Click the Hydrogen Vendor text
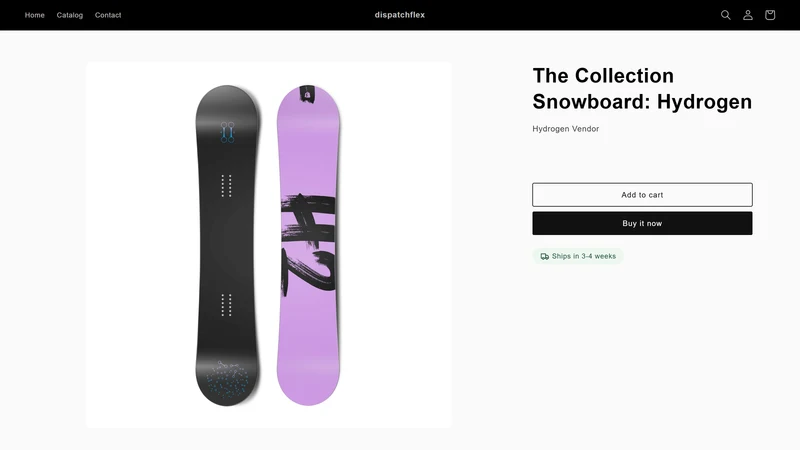800x450 pixels. (565, 129)
